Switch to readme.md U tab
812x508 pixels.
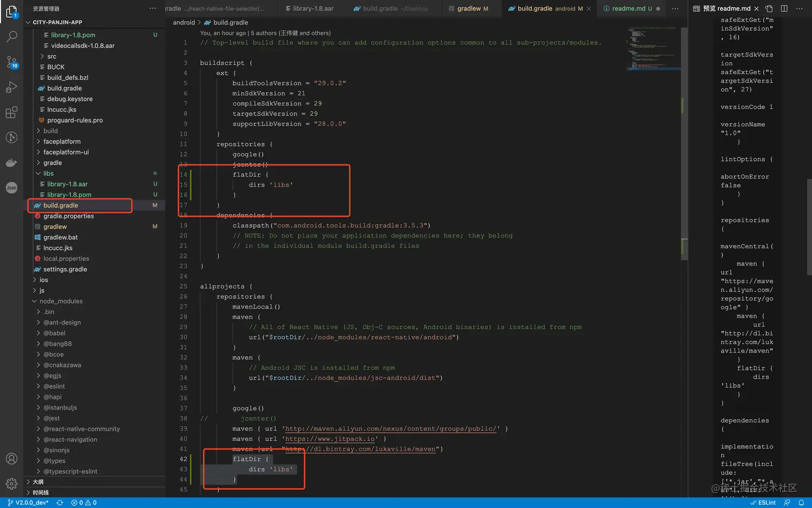point(631,9)
